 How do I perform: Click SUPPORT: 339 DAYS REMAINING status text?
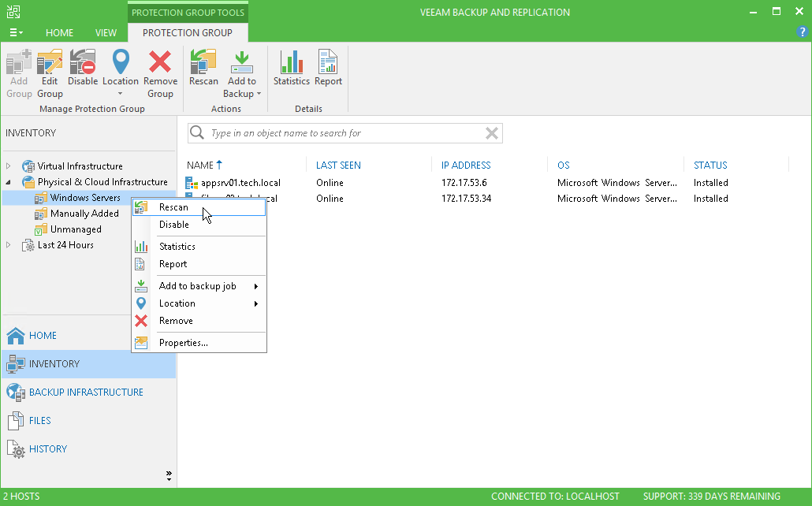[x=712, y=497]
